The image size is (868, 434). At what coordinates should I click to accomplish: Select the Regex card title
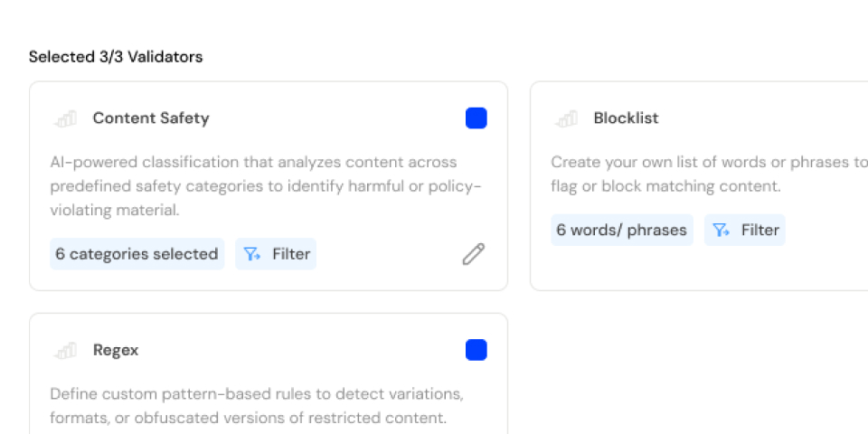pyautogui.click(x=116, y=350)
